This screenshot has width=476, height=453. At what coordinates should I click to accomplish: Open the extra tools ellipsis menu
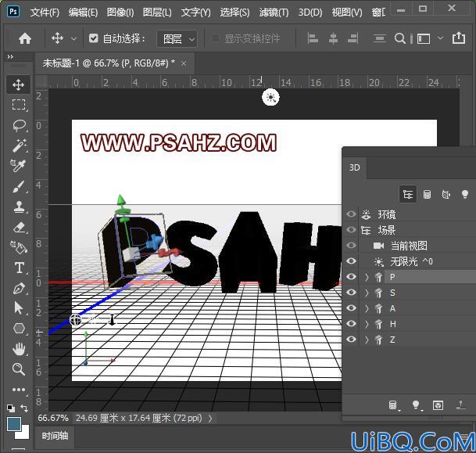[19, 390]
